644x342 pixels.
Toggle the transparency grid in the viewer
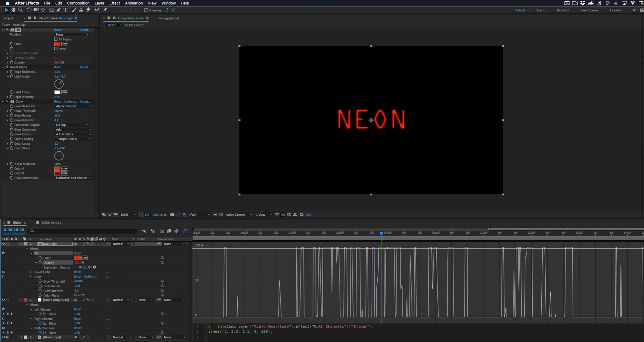coord(221,215)
